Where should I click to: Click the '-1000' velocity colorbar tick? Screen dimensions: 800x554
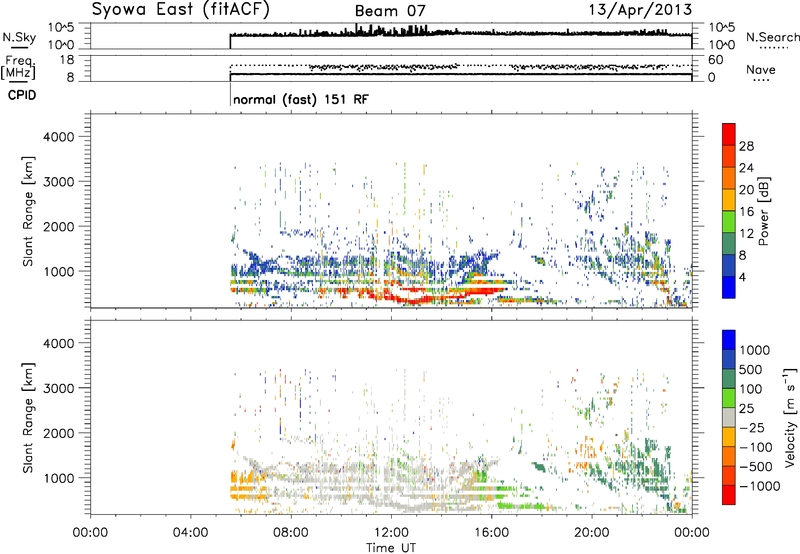pyautogui.click(x=760, y=486)
